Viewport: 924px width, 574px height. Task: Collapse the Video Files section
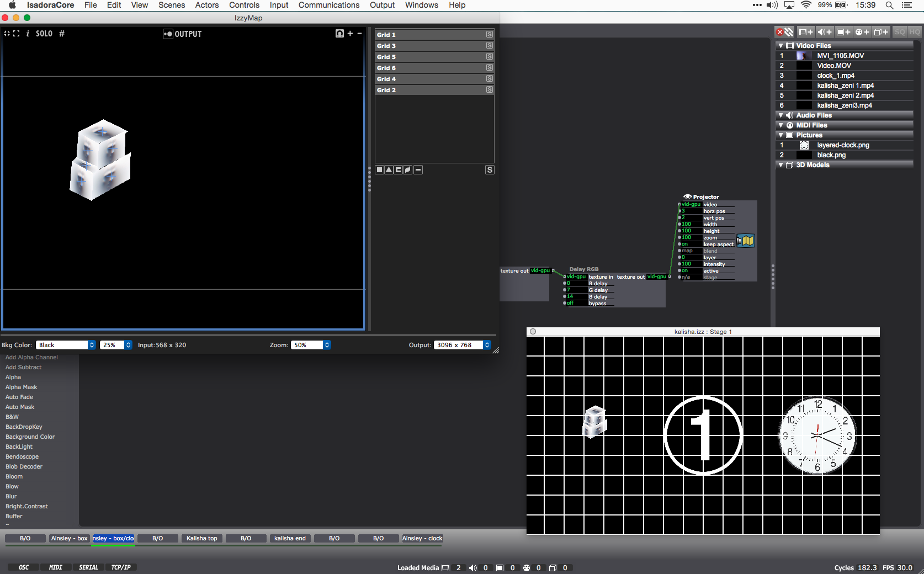point(780,46)
